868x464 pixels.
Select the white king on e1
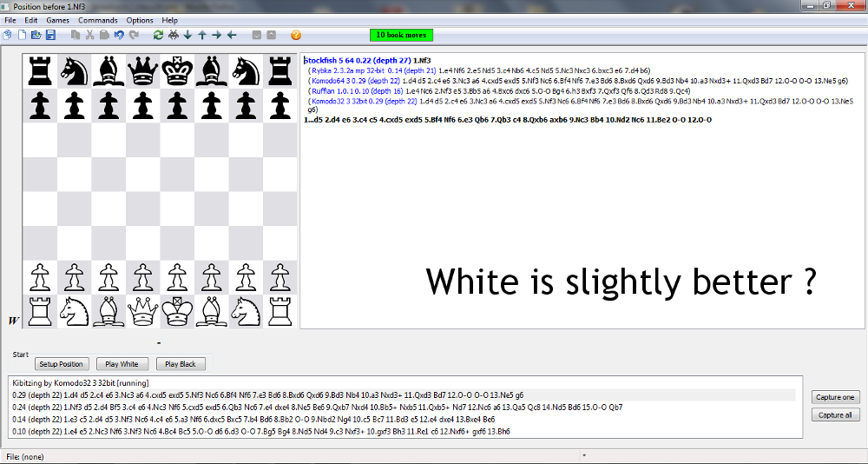(177, 311)
